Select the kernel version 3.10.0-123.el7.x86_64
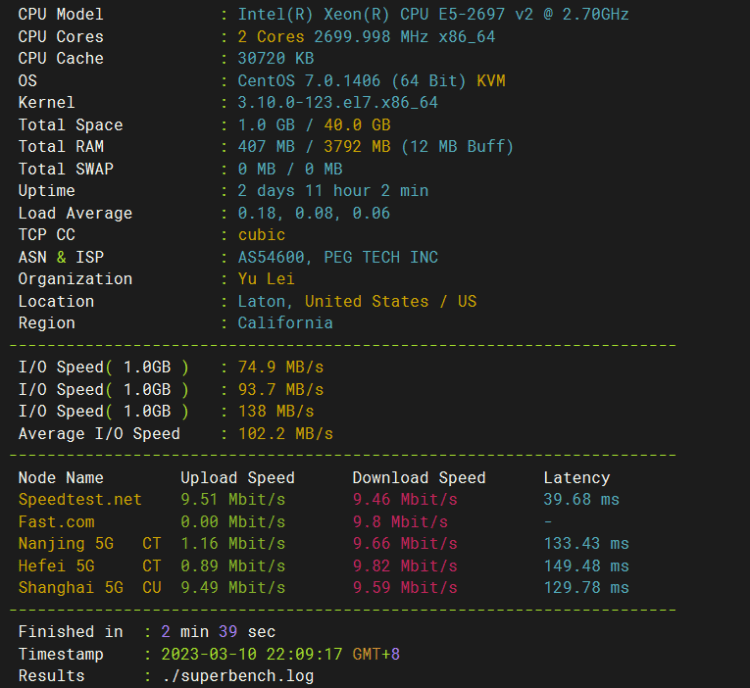This screenshot has height=688, width=750. pos(338,102)
